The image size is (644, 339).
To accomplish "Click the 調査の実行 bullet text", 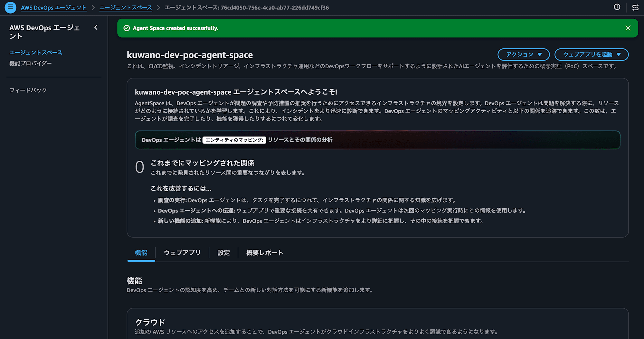I will pos(307,200).
